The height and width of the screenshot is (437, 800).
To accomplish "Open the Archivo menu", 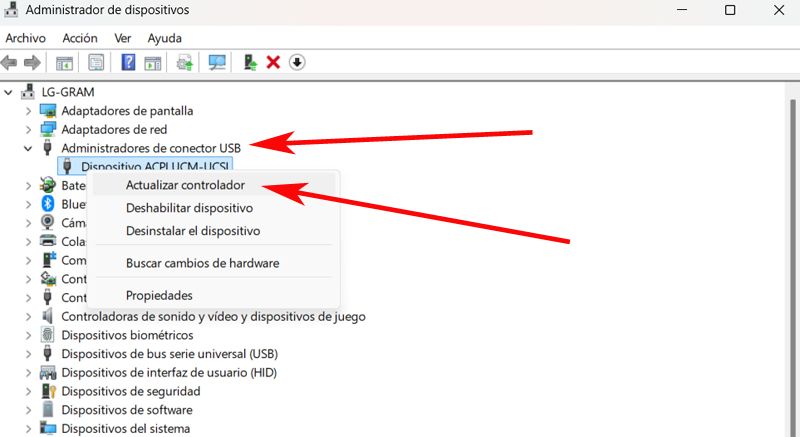I will click(26, 38).
